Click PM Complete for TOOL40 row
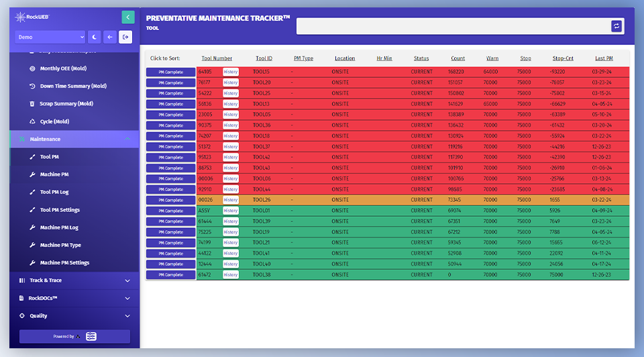The height and width of the screenshot is (357, 644). 171,264
